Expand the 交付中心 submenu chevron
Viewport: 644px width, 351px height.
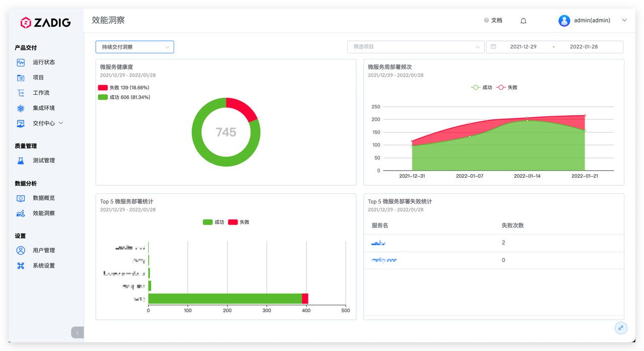coord(61,123)
